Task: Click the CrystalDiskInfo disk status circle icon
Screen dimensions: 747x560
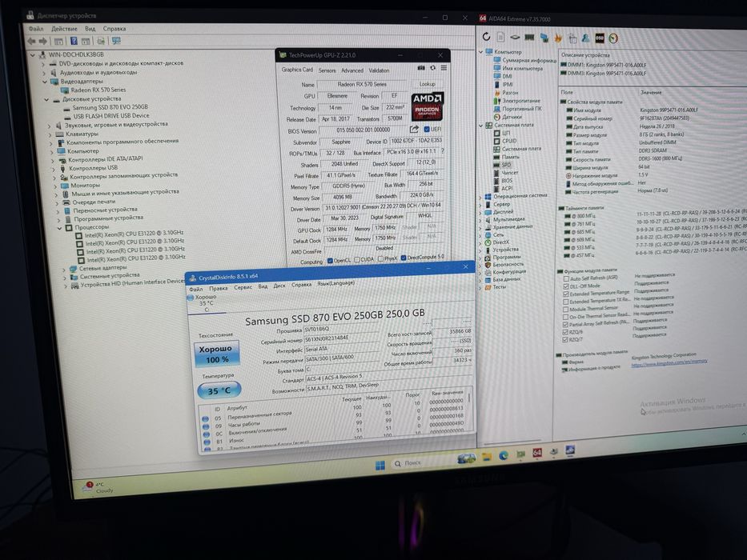Action: coord(190,298)
